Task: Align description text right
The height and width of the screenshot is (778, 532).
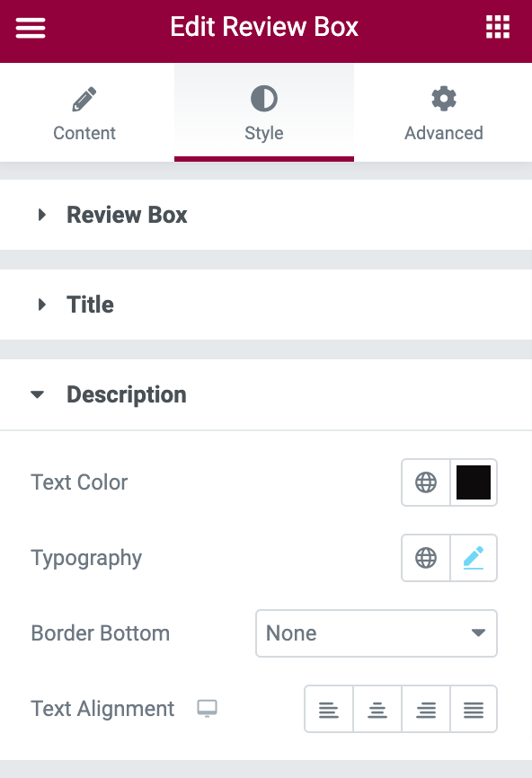Action: pyautogui.click(x=426, y=709)
